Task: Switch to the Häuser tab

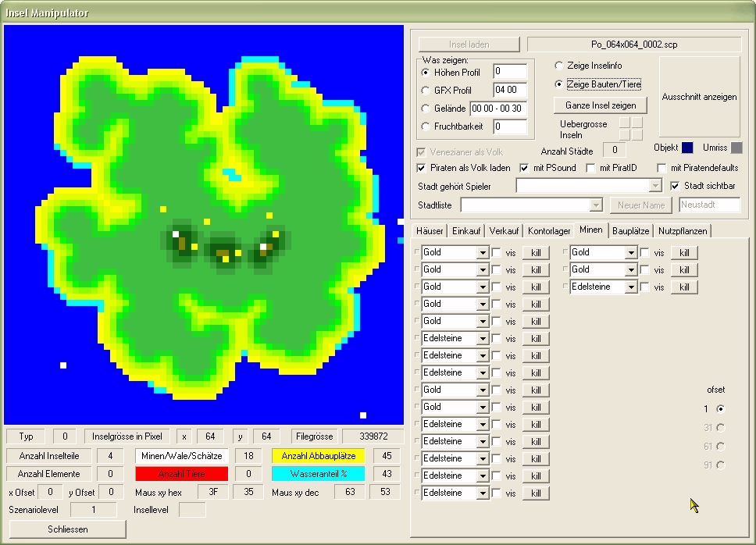Action: pos(430,231)
